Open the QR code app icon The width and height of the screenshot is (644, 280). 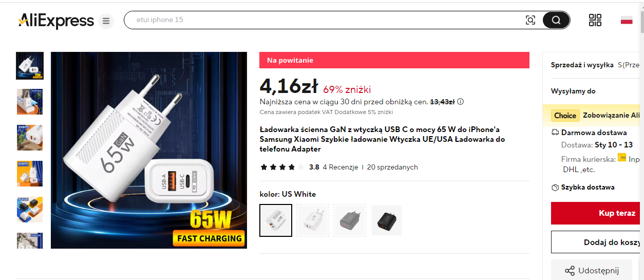pos(595,20)
